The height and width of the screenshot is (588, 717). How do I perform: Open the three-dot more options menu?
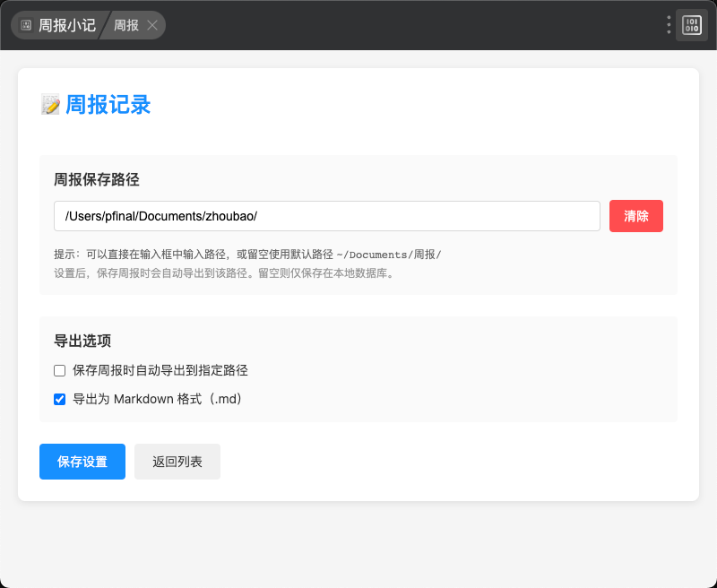point(669,25)
